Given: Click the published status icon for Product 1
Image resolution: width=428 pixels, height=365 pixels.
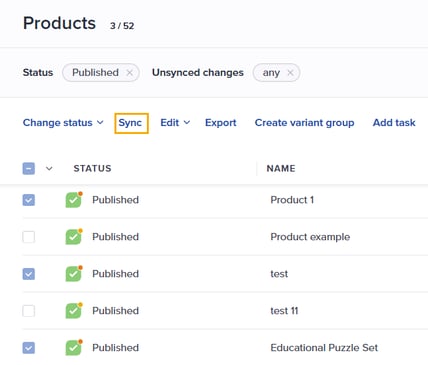Looking at the screenshot, I should tap(74, 200).
